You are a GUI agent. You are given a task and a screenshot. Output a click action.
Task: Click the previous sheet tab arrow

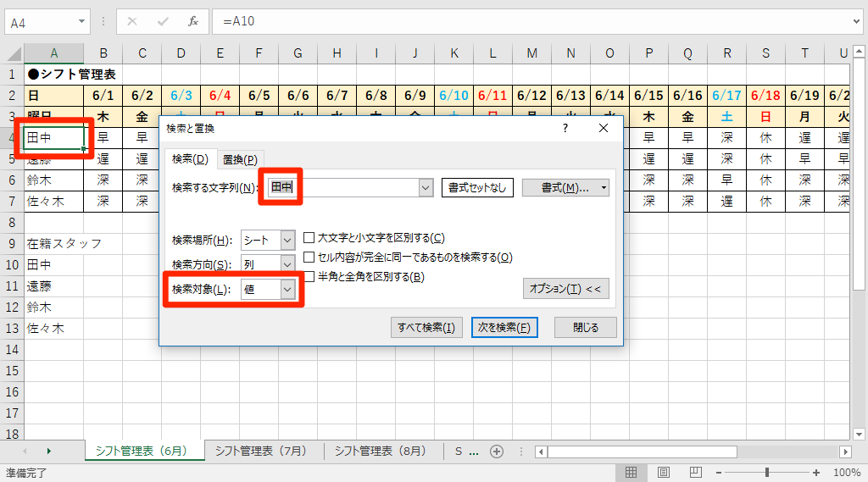click(25, 452)
